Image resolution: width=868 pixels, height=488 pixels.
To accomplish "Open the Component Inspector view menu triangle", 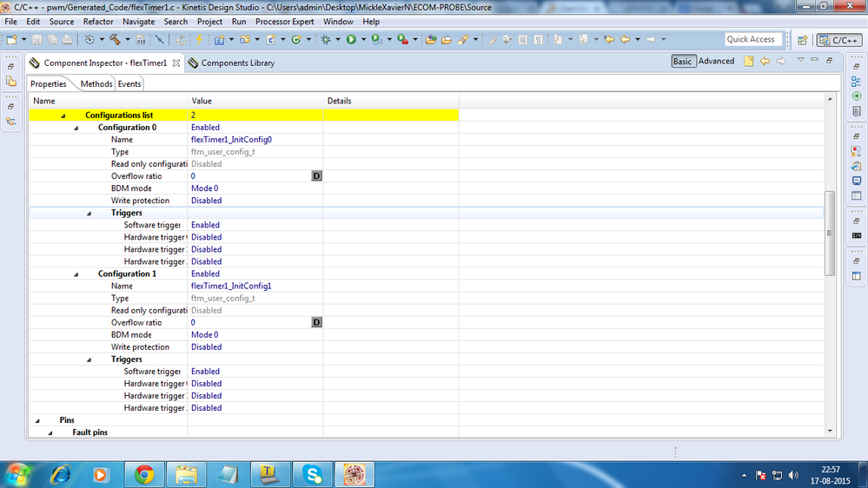I will 800,60.
